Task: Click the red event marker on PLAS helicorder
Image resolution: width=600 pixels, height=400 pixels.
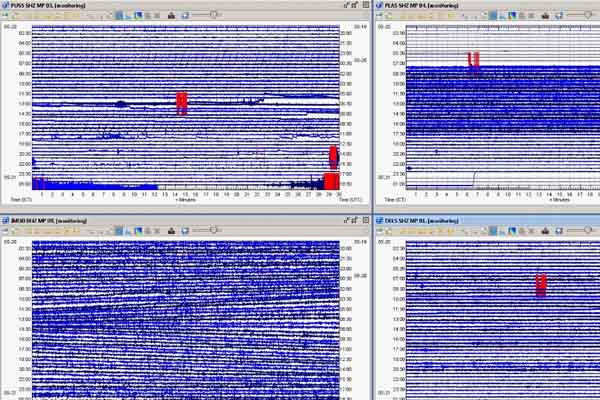Action: 474,60
